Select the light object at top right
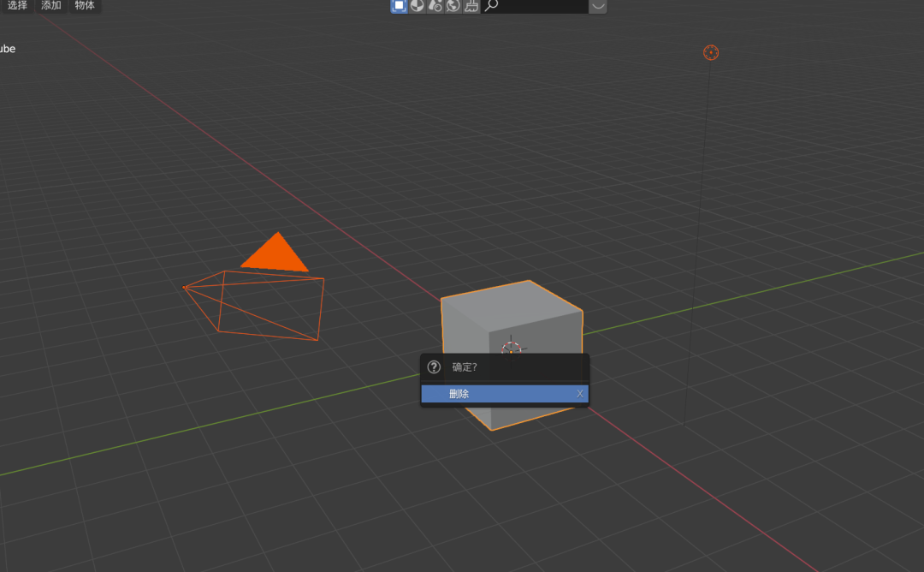 [x=711, y=52]
